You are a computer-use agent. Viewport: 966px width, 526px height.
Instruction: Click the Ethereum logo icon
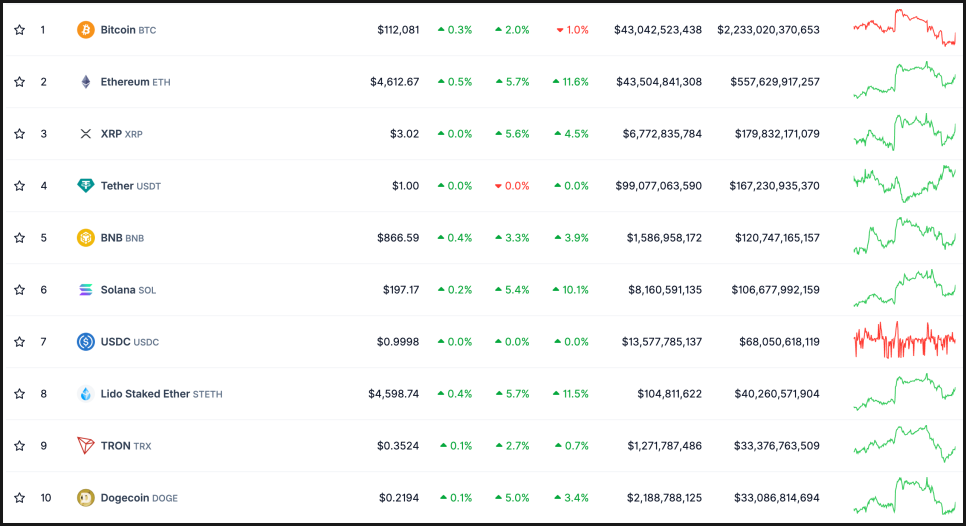(86, 81)
